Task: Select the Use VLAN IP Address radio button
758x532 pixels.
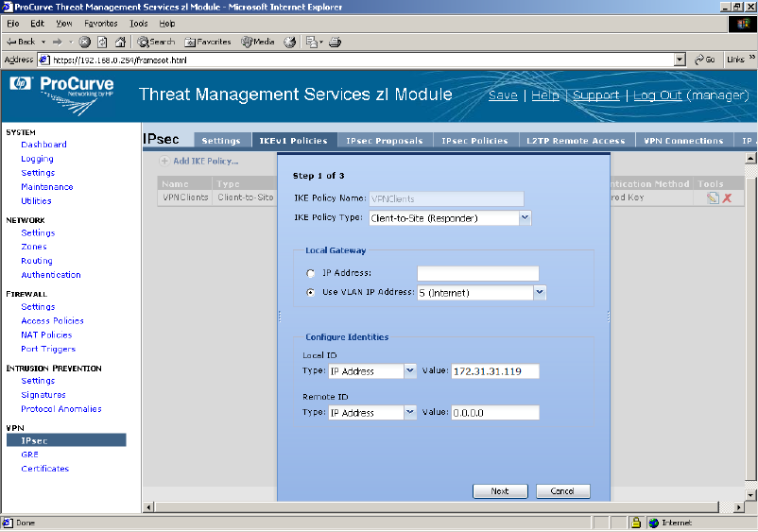Action: pyautogui.click(x=310, y=292)
